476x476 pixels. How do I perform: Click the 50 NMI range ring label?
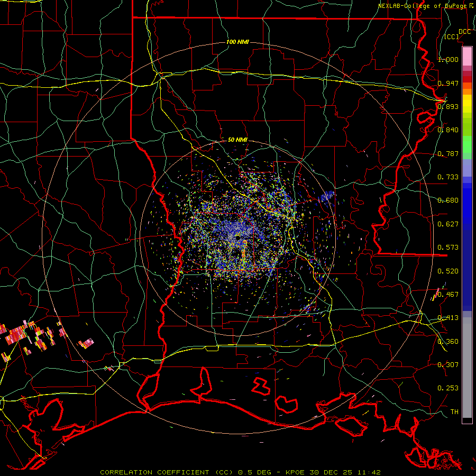click(x=237, y=140)
